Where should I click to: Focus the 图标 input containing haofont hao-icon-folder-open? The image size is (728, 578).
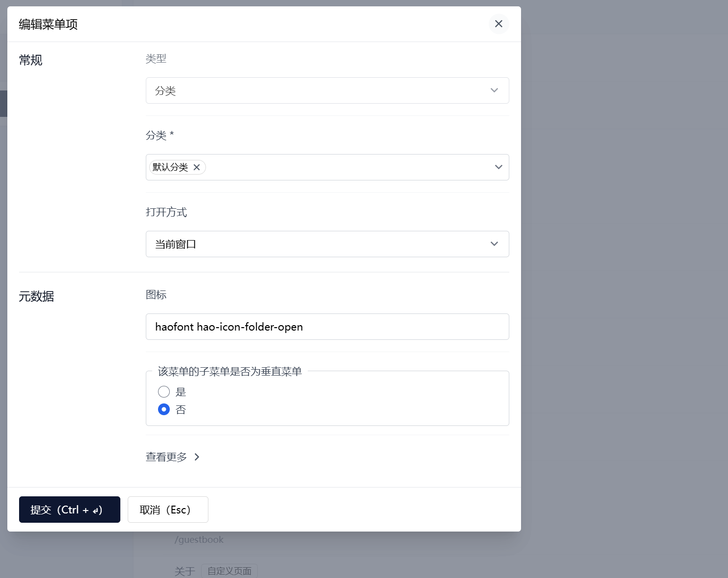pos(327,327)
